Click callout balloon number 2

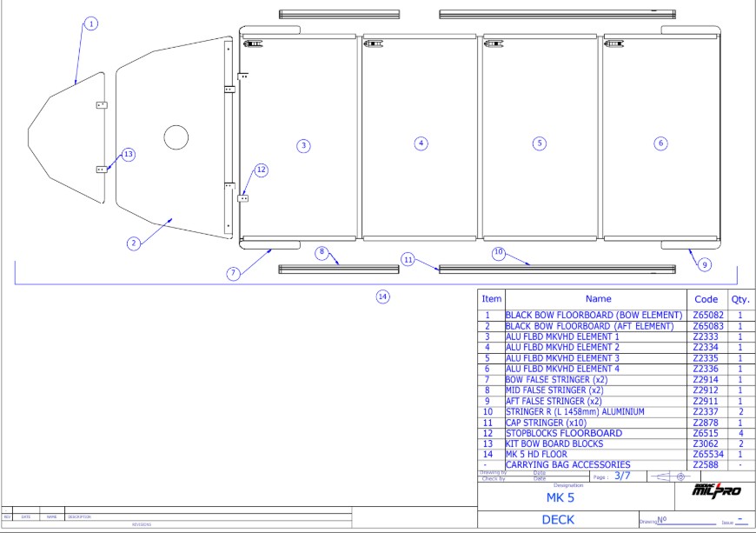134,243
